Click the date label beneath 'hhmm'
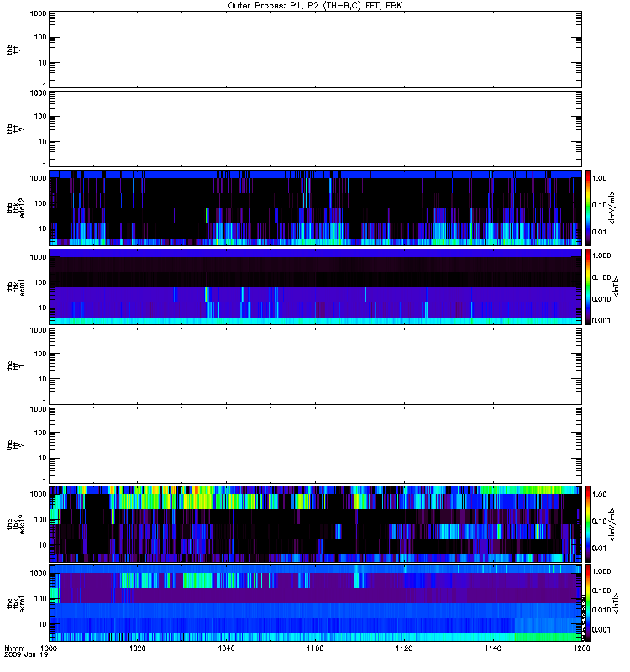630x672 pixels. (x=26, y=655)
